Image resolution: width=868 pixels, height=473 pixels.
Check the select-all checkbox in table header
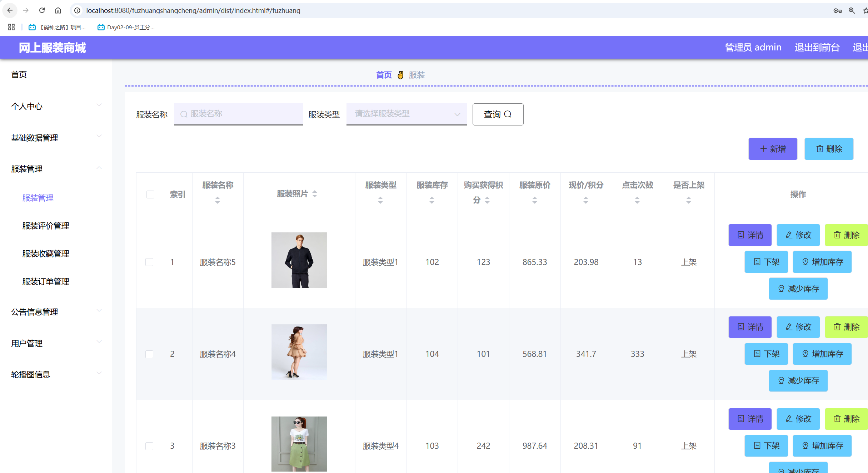(x=150, y=194)
